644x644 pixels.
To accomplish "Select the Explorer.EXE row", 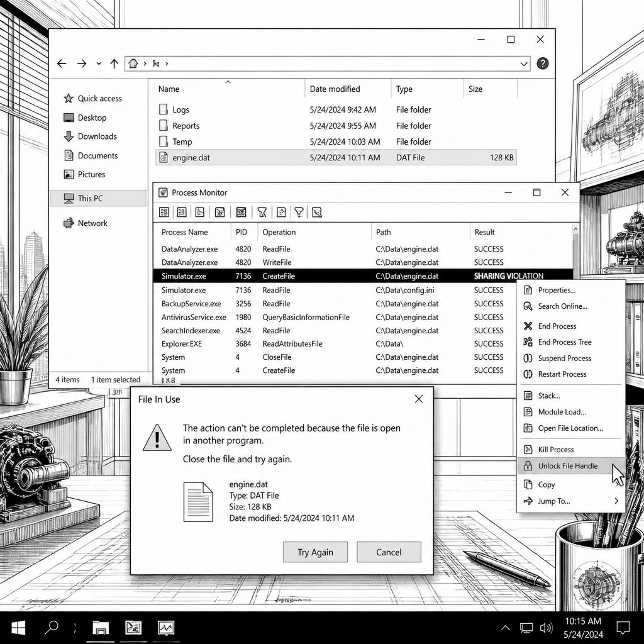I will (x=335, y=343).
